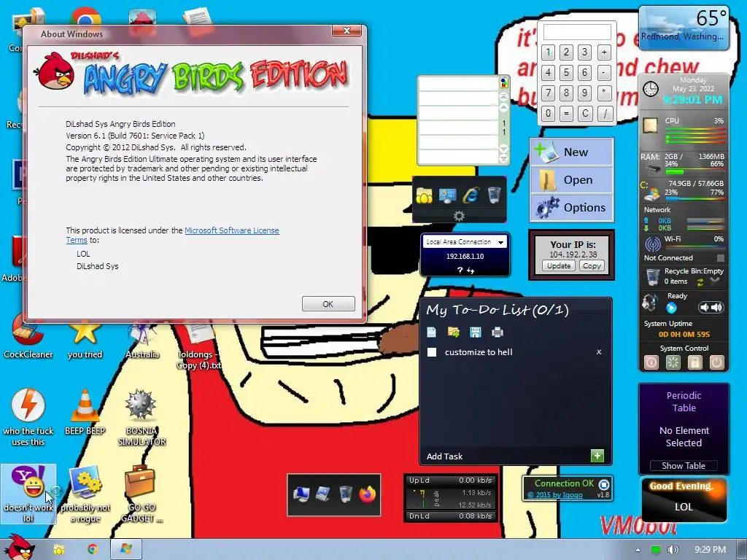Update the external IP address

click(559, 265)
